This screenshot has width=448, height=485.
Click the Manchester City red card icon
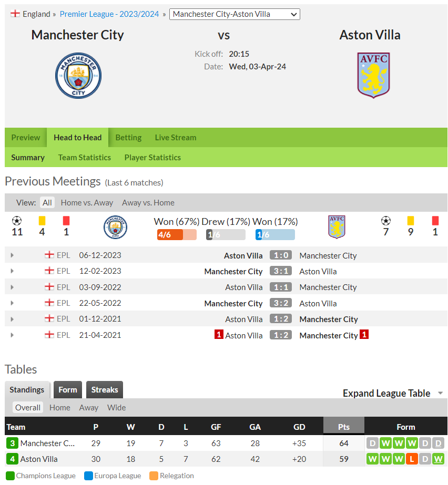click(x=66, y=221)
